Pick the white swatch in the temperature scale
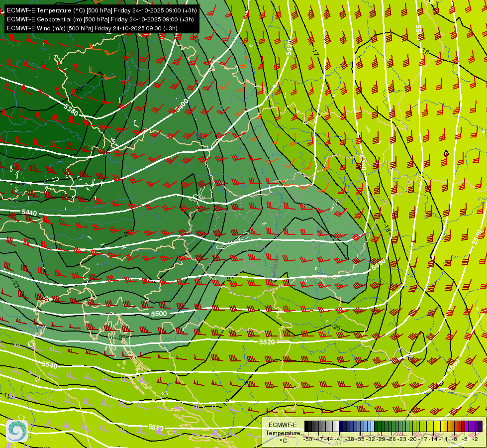 [338, 426]
